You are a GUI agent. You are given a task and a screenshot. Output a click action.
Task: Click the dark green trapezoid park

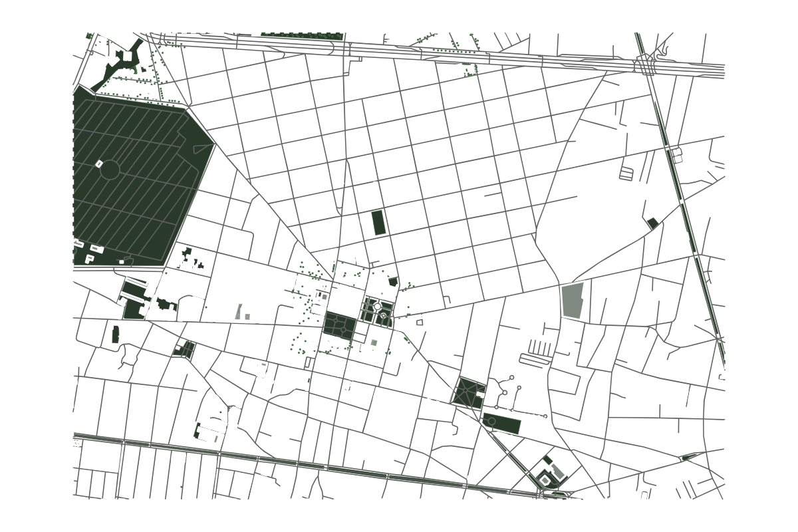pos(469,392)
